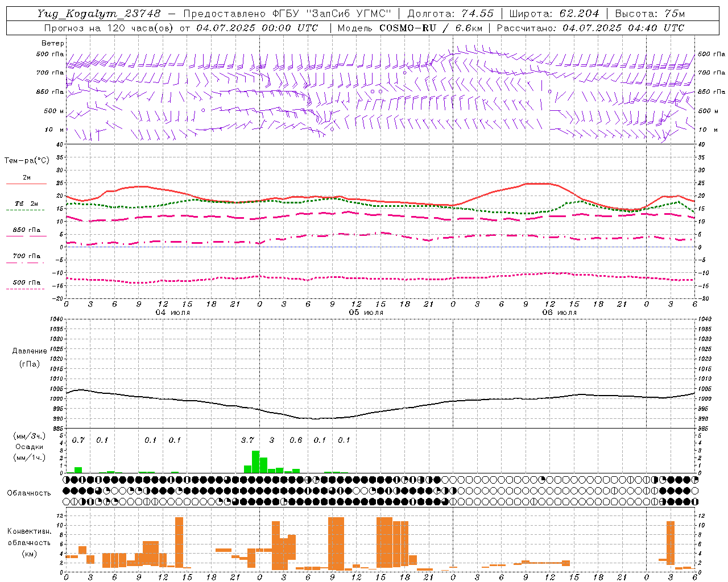Screen dimensions: 728x582
Task: Click the Модель COSMO-RU / 6.6км label
Action: coord(410,28)
